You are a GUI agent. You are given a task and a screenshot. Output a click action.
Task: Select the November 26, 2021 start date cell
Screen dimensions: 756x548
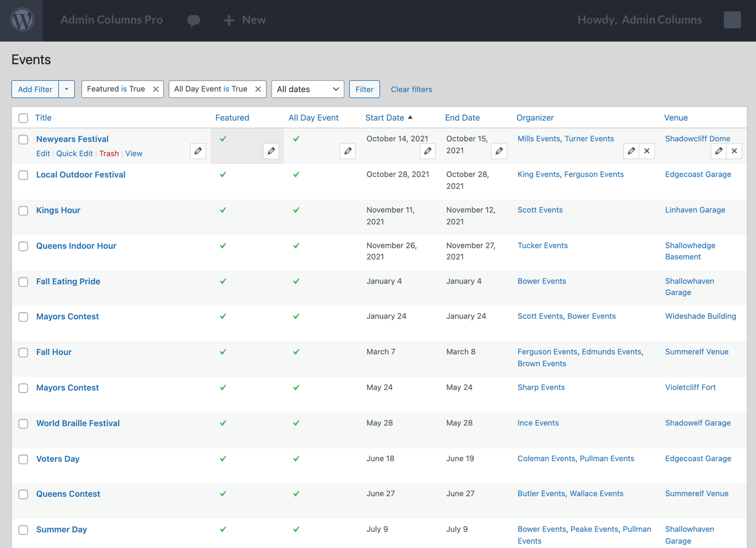[392, 251]
